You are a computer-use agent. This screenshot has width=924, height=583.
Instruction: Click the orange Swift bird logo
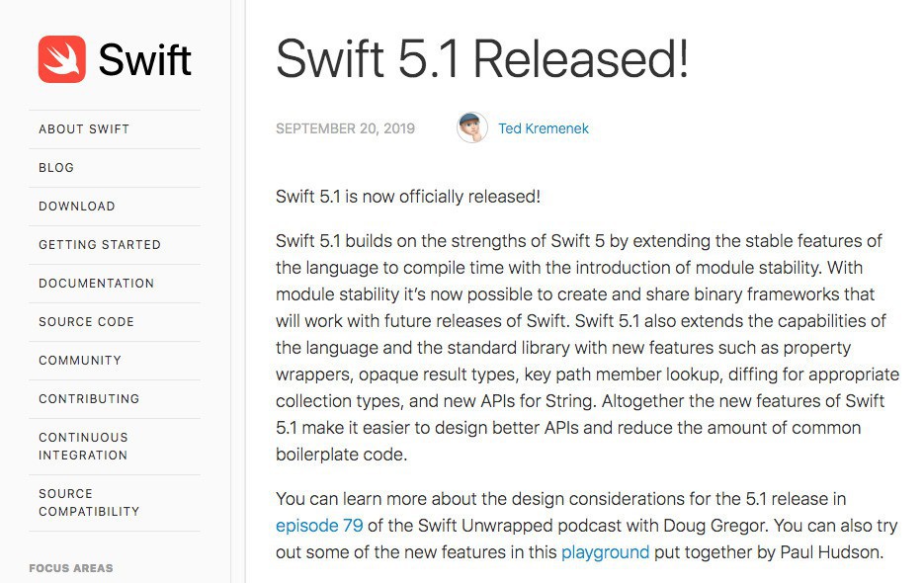click(61, 59)
